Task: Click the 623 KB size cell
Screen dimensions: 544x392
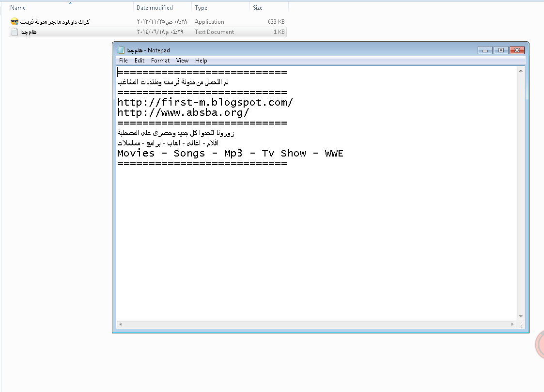Action: point(276,21)
